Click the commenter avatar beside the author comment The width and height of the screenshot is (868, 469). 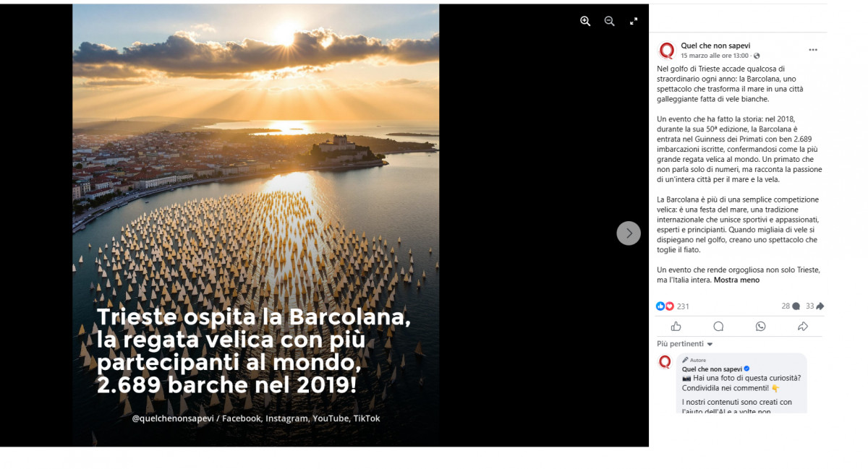(x=665, y=362)
